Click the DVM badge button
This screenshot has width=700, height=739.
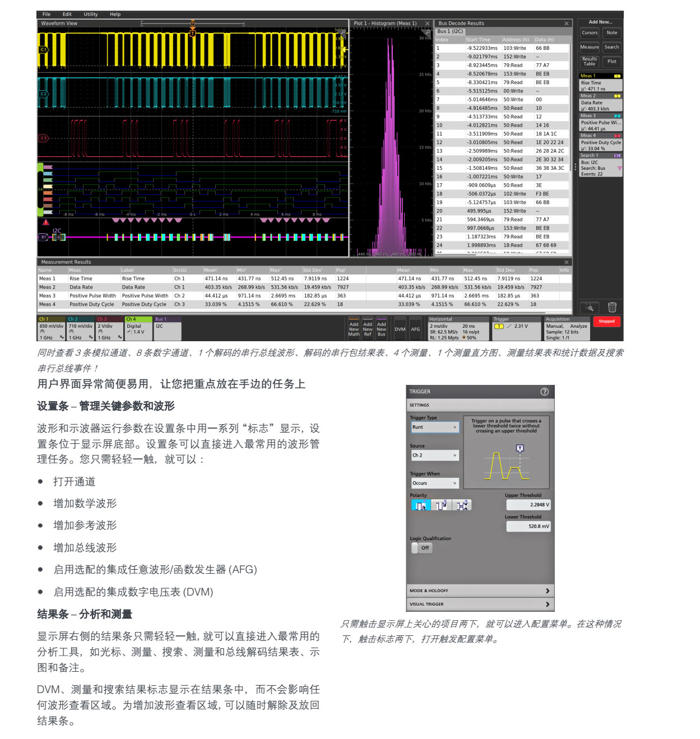point(400,329)
